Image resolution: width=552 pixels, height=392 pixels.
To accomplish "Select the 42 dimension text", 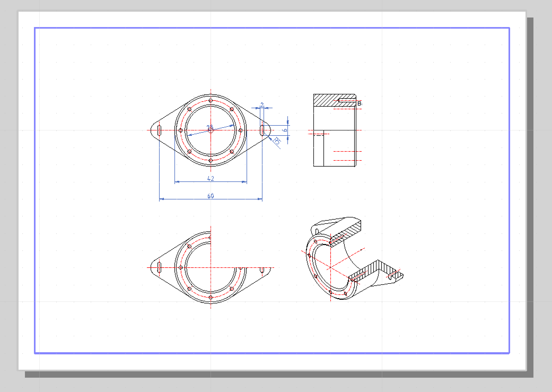I will tap(211, 178).
